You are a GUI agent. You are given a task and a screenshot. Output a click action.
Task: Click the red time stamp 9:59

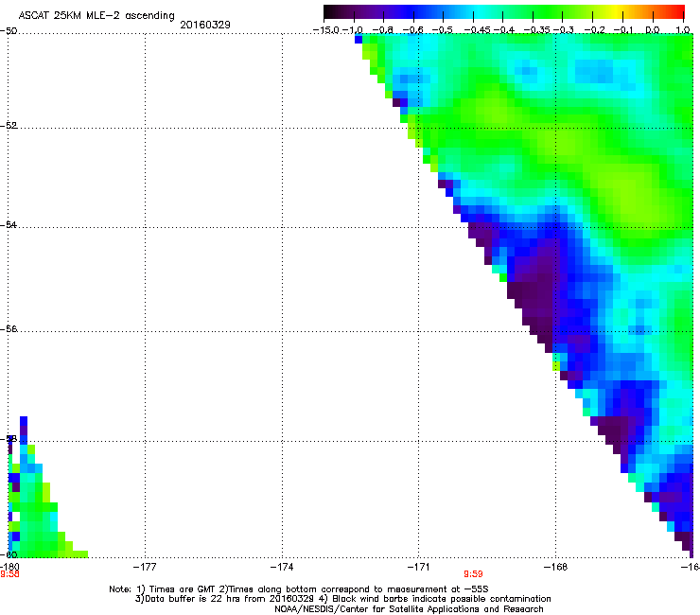tap(473, 574)
